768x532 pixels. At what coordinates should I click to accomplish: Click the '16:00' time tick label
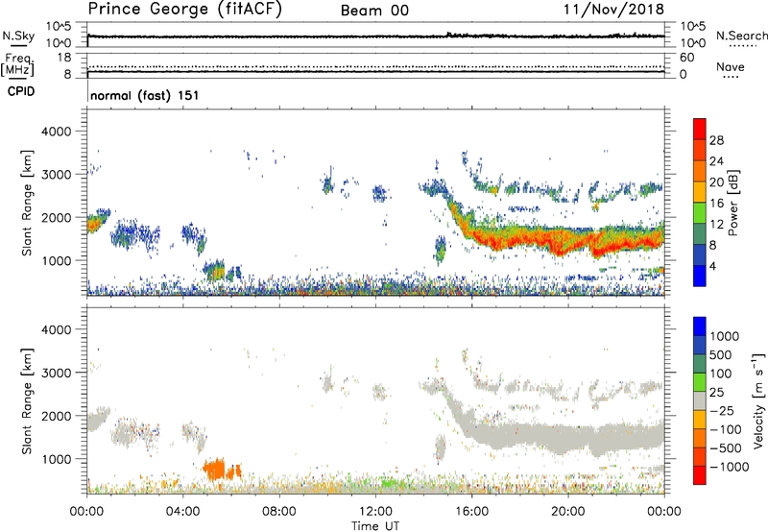(x=471, y=512)
